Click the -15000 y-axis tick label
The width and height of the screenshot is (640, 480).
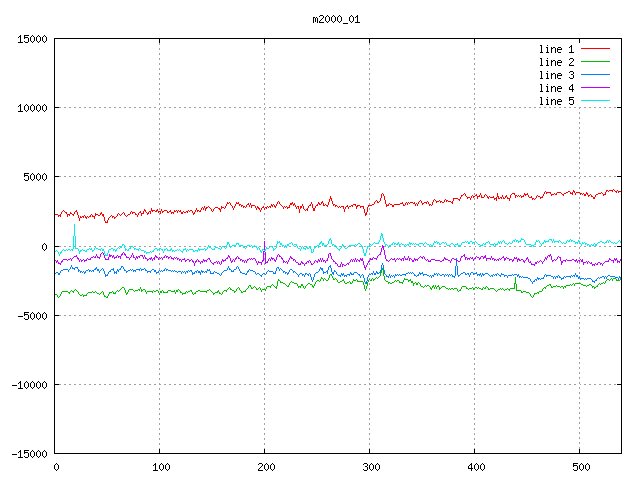28,454
